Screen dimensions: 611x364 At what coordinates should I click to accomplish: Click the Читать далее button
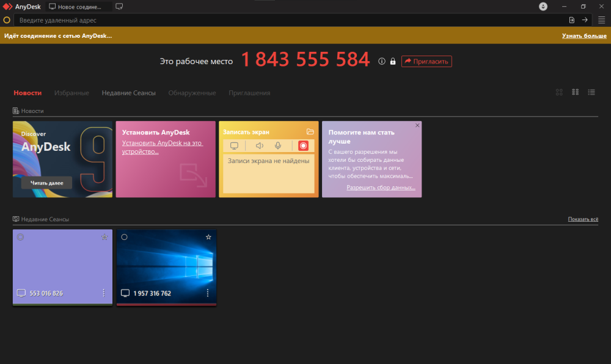tap(47, 183)
